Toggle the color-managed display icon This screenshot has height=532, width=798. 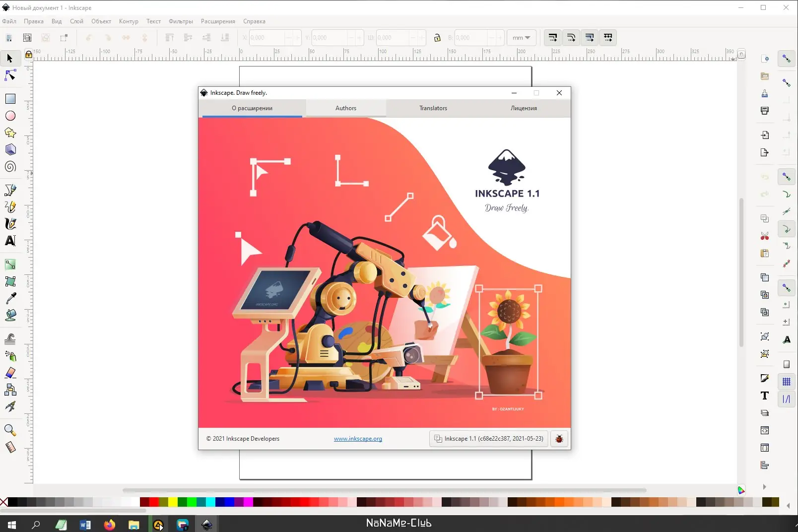pyautogui.click(x=741, y=490)
